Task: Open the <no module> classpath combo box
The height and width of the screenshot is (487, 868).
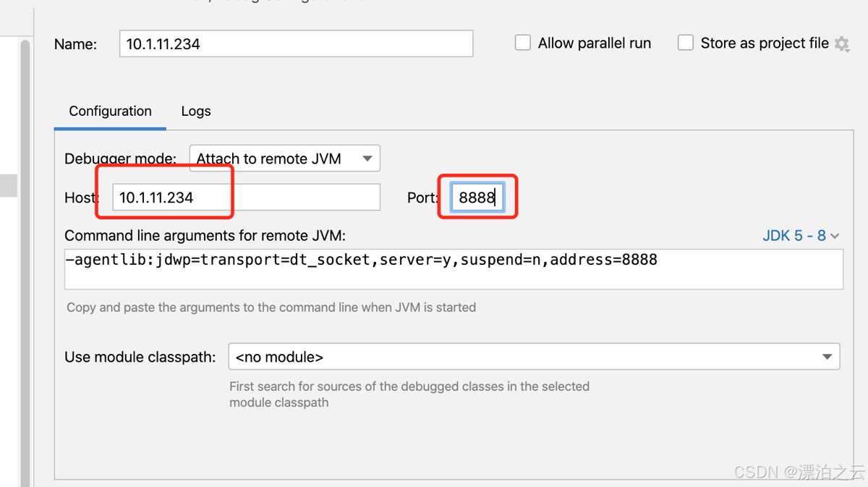Action: click(534, 357)
